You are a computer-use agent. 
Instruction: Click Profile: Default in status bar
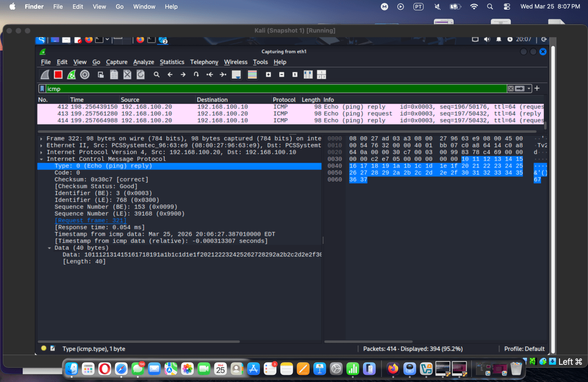point(524,349)
